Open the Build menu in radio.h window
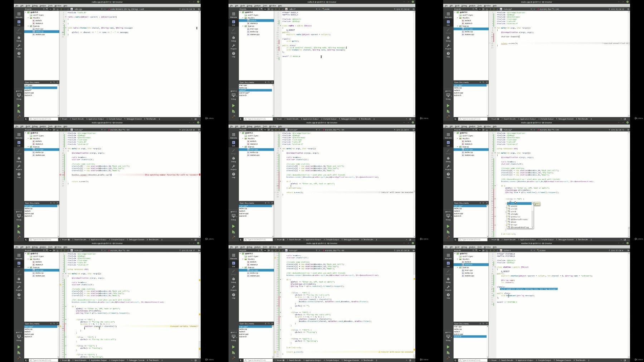 point(242,6)
